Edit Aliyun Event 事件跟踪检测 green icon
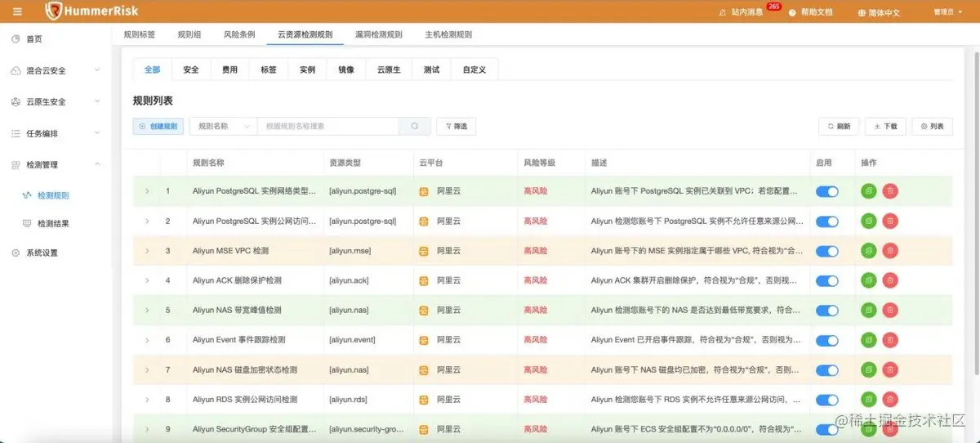This screenshot has height=443, width=980. tap(869, 340)
